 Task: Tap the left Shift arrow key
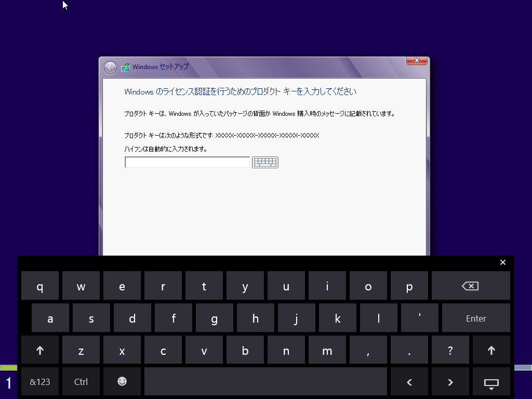tap(40, 350)
